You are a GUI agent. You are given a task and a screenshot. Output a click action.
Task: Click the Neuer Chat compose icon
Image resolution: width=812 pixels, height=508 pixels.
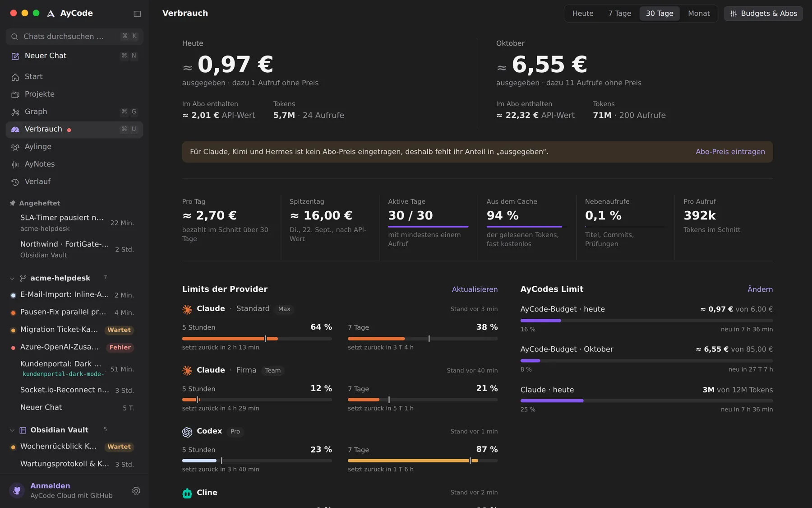point(15,56)
